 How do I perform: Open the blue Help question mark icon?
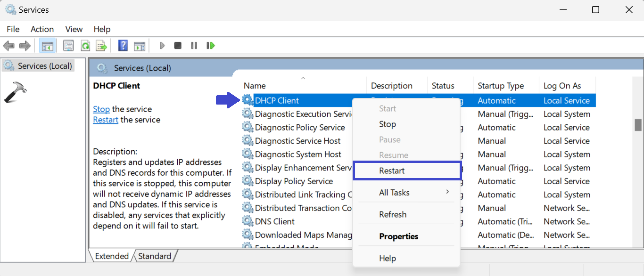(x=123, y=46)
